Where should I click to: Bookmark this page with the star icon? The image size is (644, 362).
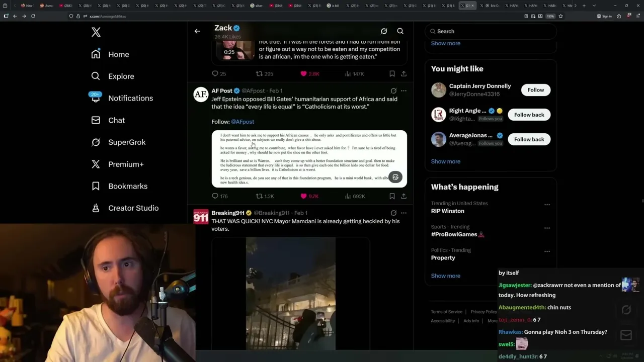tap(560, 16)
